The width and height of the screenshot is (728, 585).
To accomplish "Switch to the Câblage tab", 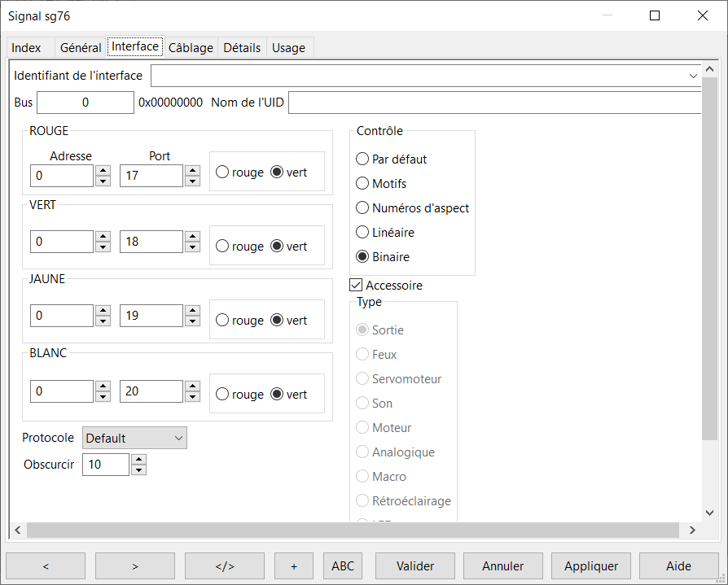I will click(x=191, y=48).
